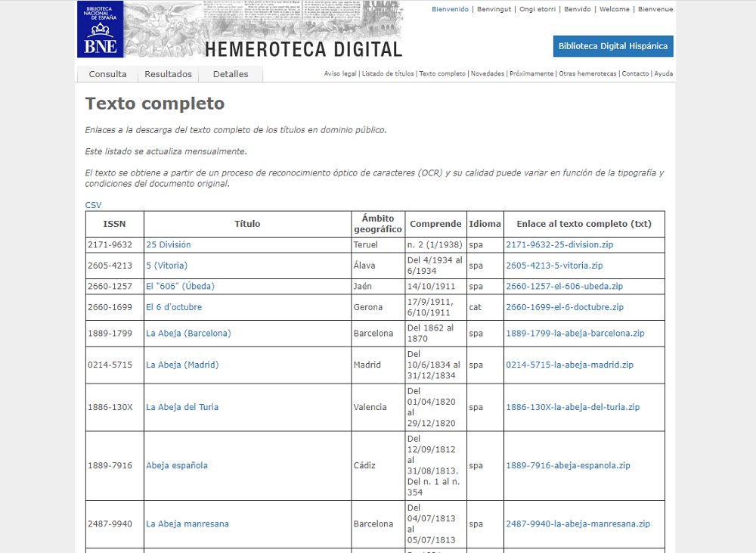The height and width of the screenshot is (553, 756).
Task: Open the Consulta tab
Action: [x=107, y=74]
